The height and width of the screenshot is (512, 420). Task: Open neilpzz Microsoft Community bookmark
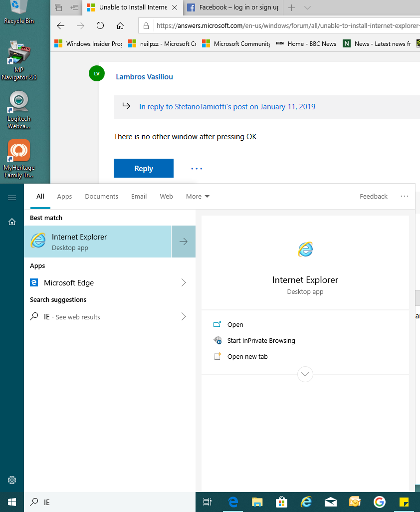click(x=162, y=44)
